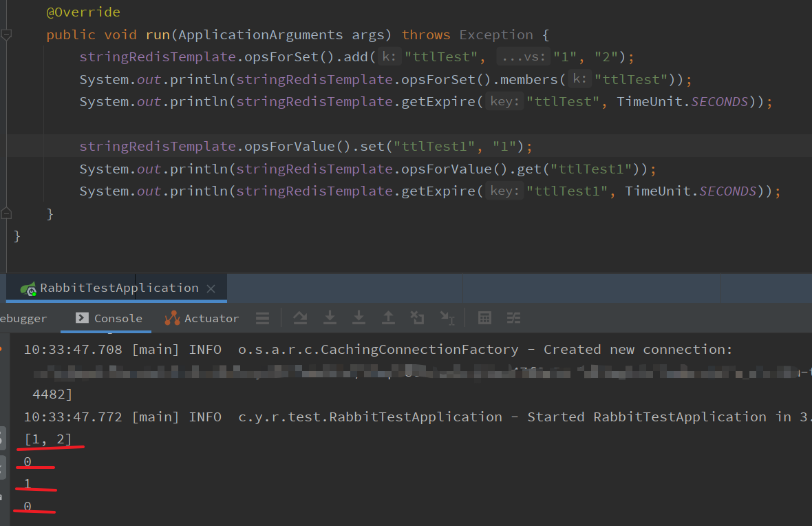
Task: Switch to the Debugger tab
Action: tap(24, 318)
